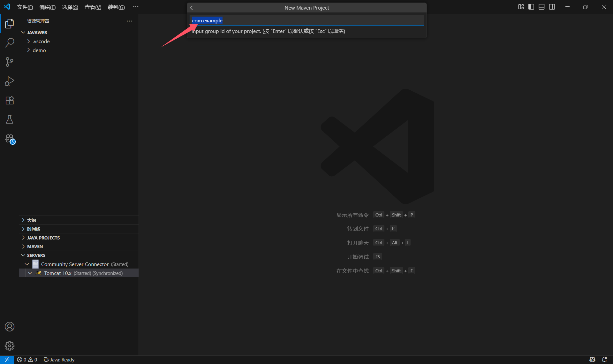This screenshot has width=613, height=364.
Task: Open the 查看(V) menu
Action: 93,7
